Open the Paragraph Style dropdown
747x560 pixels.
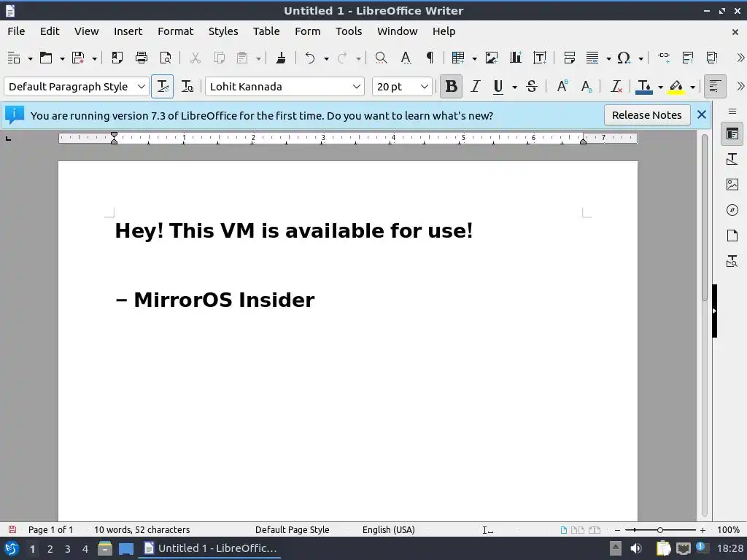click(x=141, y=87)
